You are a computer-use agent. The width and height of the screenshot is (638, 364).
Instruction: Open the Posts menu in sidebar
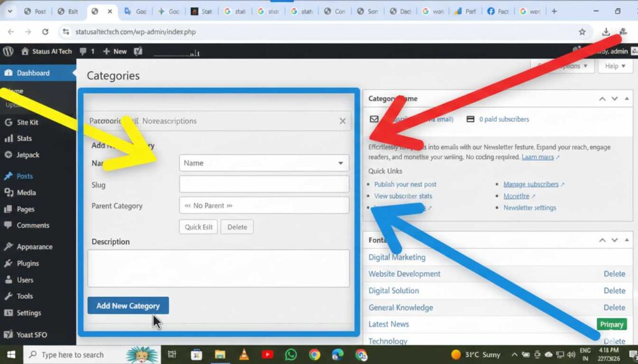pos(25,176)
